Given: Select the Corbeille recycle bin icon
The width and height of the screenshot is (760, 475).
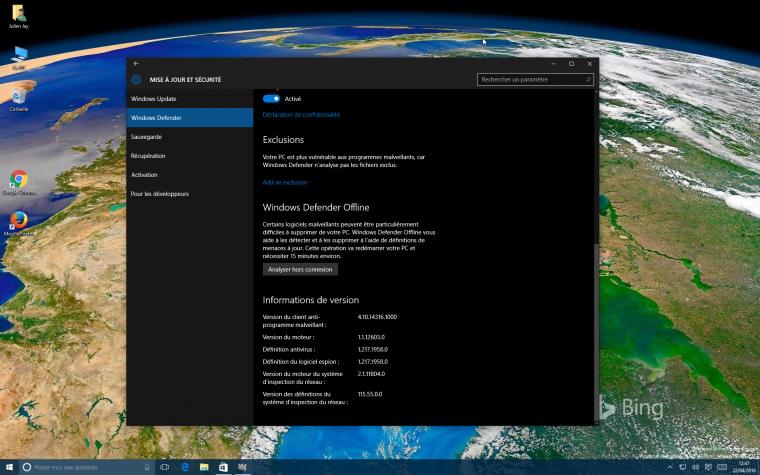Looking at the screenshot, I should tap(18, 99).
